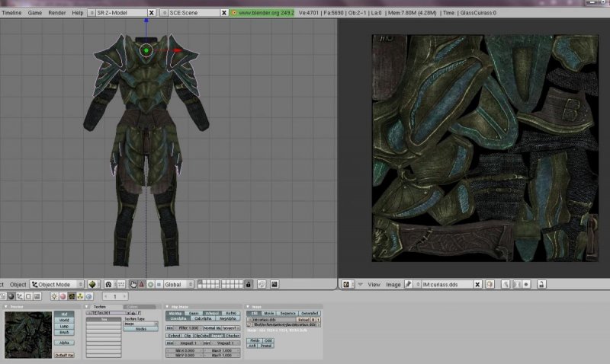Open the Help menu

78,13
